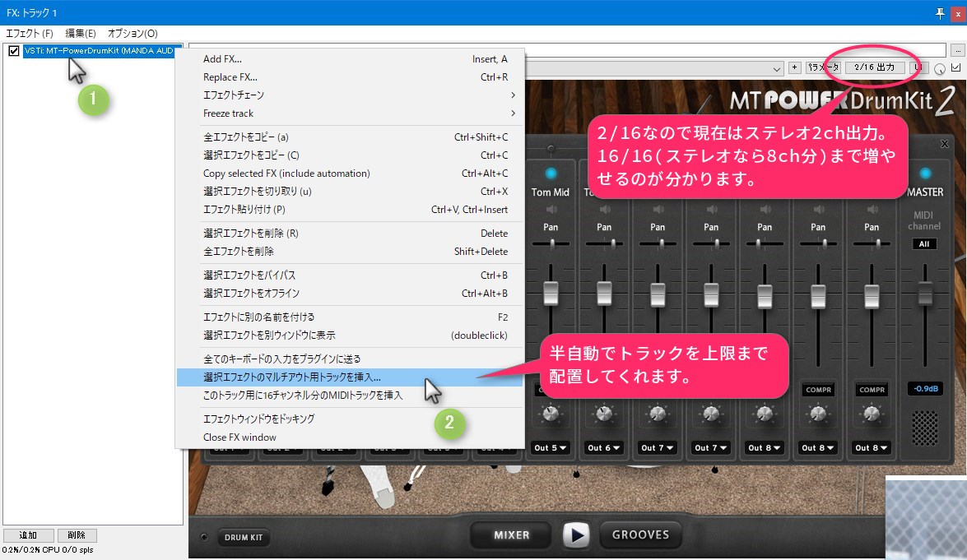Click the CPU usage status text
Screen dimensions: 967x560
pos(48,549)
